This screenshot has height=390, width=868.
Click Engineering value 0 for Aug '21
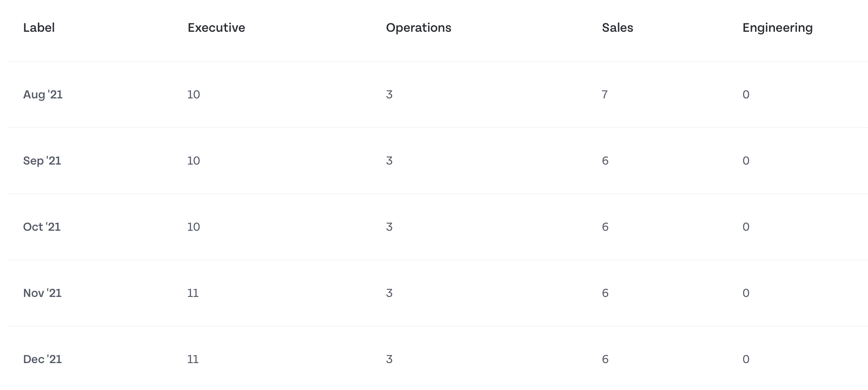[746, 94]
